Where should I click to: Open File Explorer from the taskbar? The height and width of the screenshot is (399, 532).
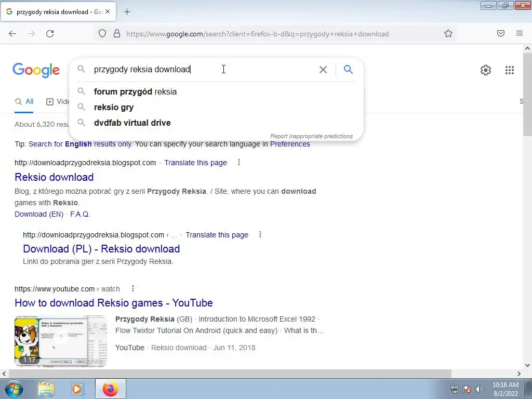[46, 389]
